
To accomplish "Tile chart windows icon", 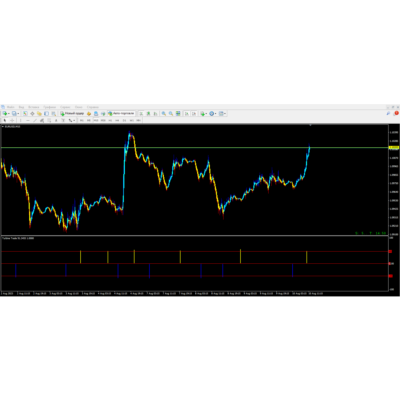I will pyautogui.click(x=178, y=114).
